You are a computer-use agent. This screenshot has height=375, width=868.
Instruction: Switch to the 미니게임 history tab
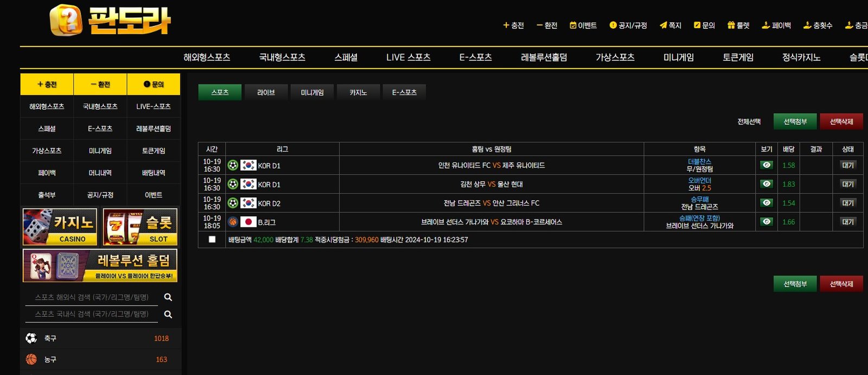[x=312, y=92]
